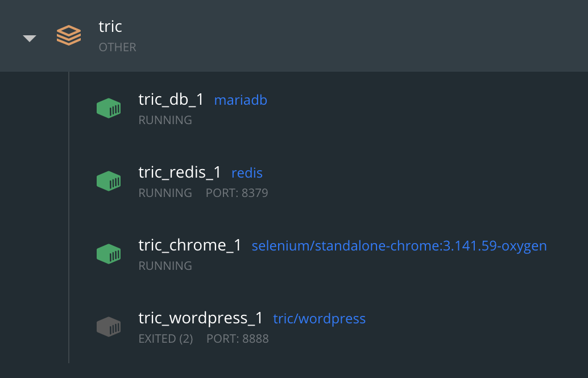Select the tric_chrome_1 container entry

pyautogui.click(x=190, y=245)
